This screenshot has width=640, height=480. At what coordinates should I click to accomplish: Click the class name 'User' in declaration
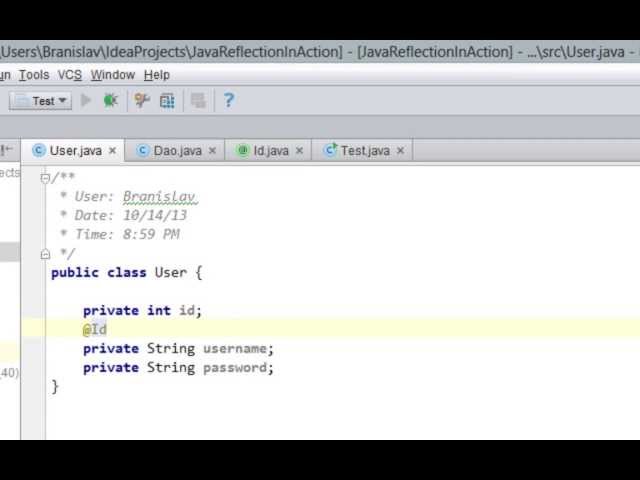point(171,272)
